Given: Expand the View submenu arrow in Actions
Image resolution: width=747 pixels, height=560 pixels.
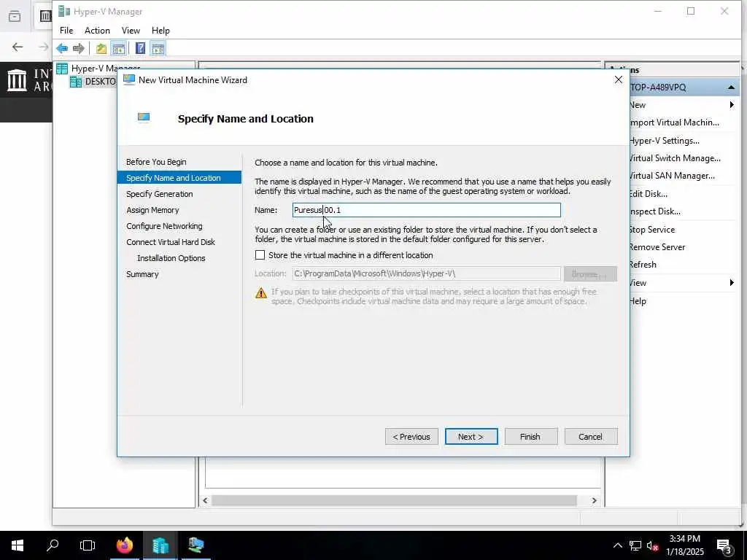Looking at the screenshot, I should click(x=732, y=283).
